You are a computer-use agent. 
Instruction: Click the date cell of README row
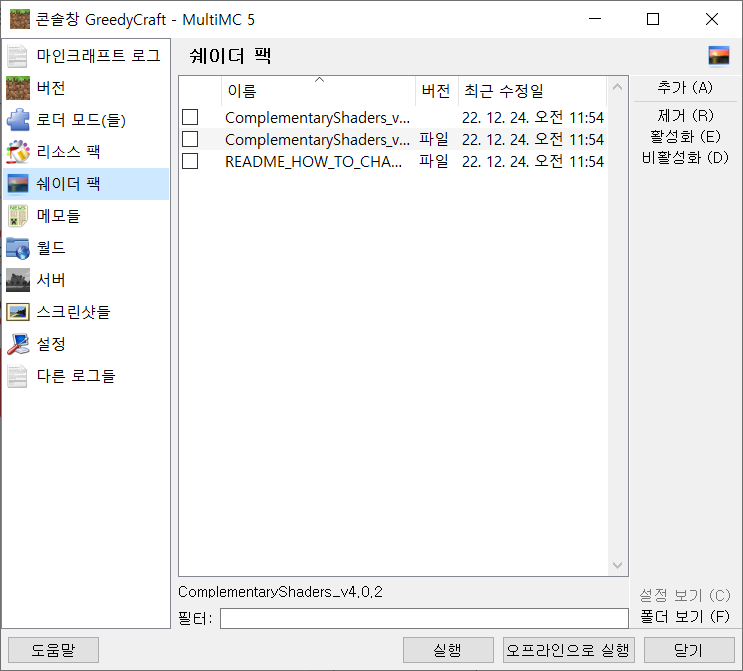(x=533, y=162)
